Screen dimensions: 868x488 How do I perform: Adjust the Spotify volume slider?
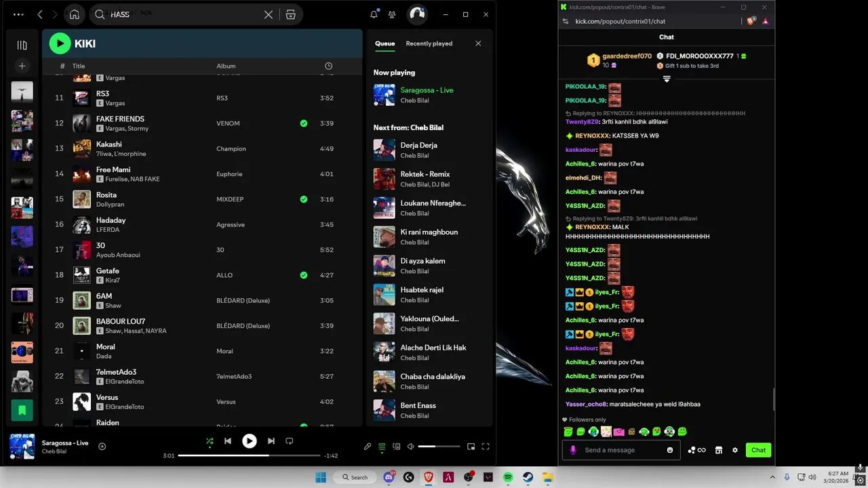click(x=439, y=447)
